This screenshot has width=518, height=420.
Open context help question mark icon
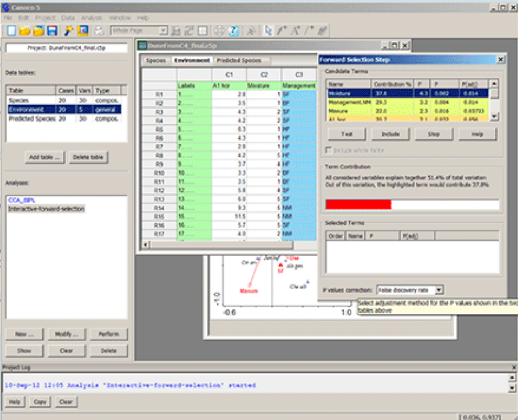[233, 30]
